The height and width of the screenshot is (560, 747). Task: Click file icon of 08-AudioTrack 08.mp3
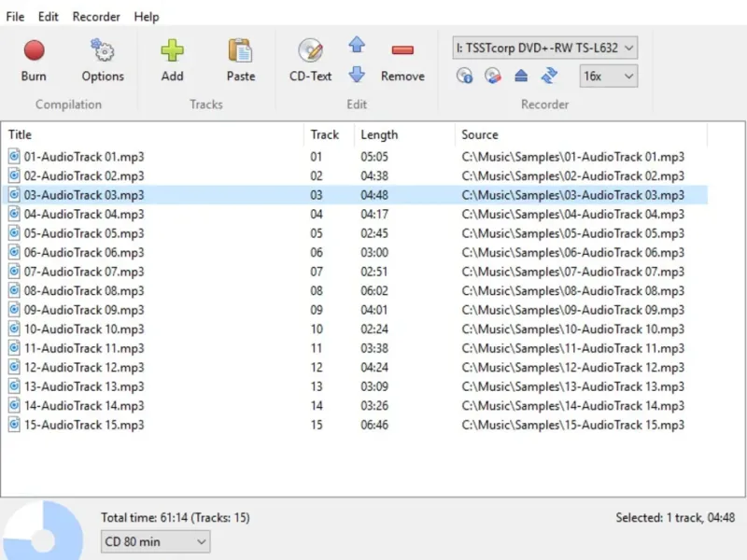tap(14, 290)
